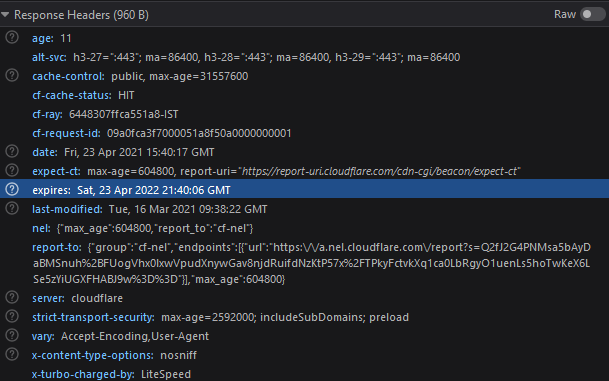Open help icon for server header
Viewport: 609px width, 381px height.
[12, 297]
